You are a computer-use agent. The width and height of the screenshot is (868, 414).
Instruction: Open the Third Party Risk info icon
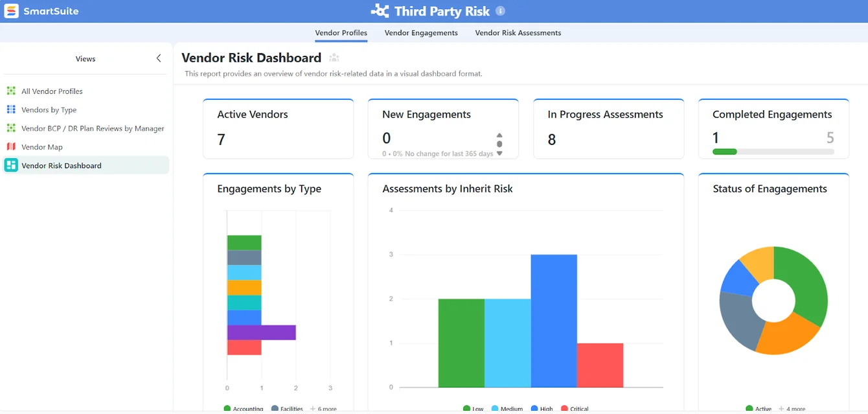[500, 11]
